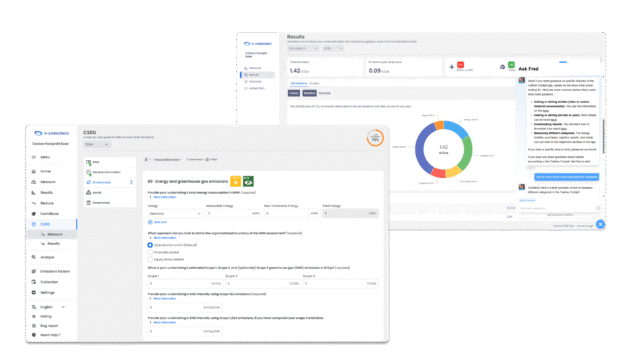Image resolution: width=640 pixels, height=364 pixels.
Task: Expand the Environment section chevron
Action: tap(131, 182)
